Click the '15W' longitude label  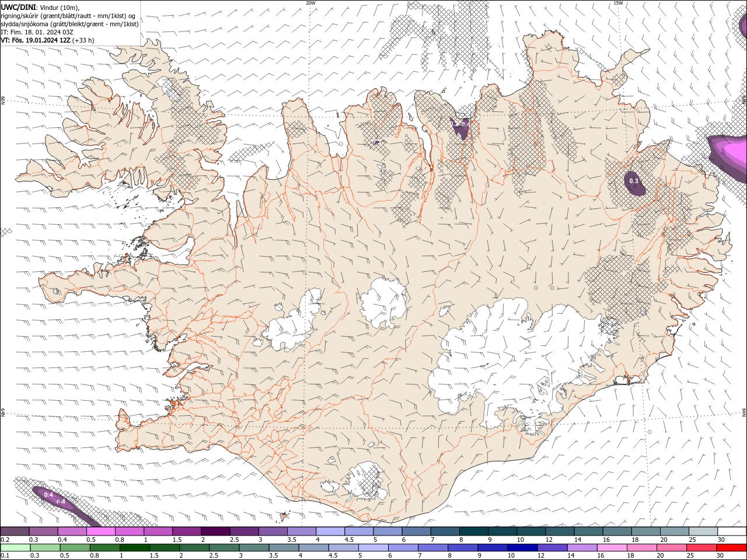pyautogui.click(x=618, y=3)
